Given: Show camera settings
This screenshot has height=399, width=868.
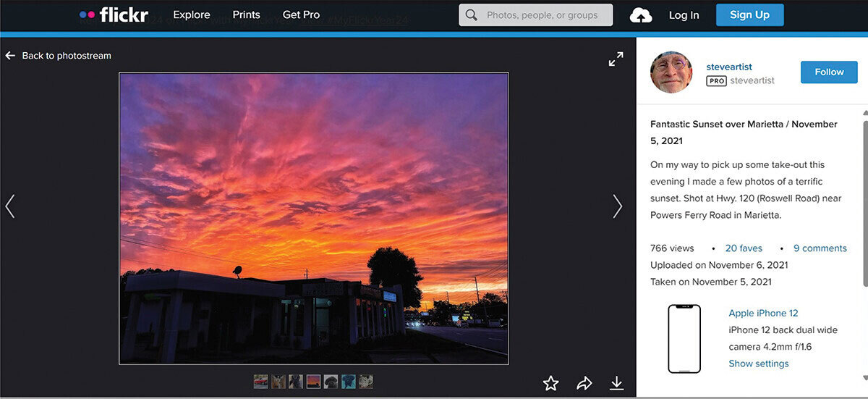Looking at the screenshot, I should click(759, 364).
